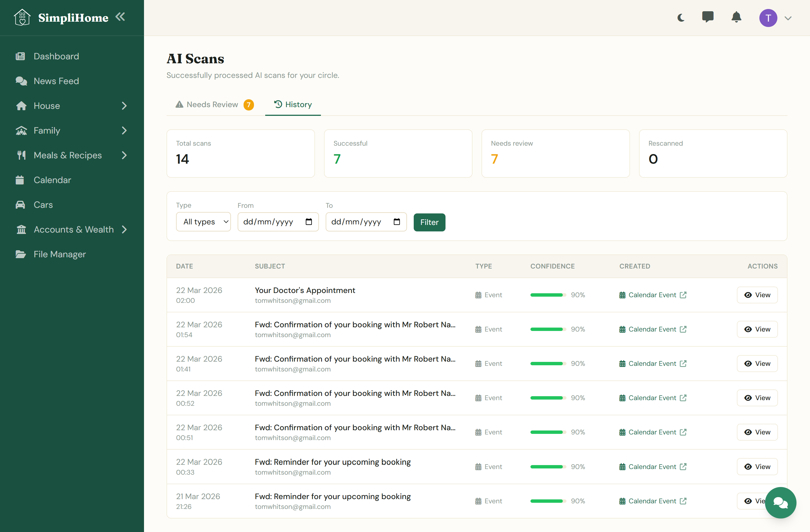Click the News Feed chat icon in sidebar

[x=21, y=81]
